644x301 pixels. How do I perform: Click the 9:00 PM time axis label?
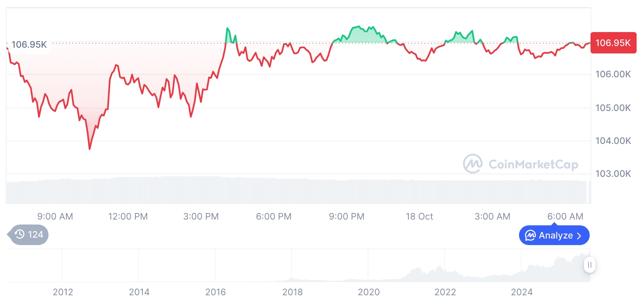pos(347,217)
